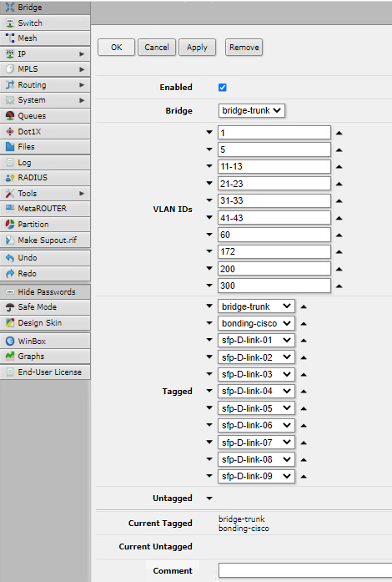392x582 pixels.
Task: Expand the IP submenu arrow
Action: [x=82, y=53]
